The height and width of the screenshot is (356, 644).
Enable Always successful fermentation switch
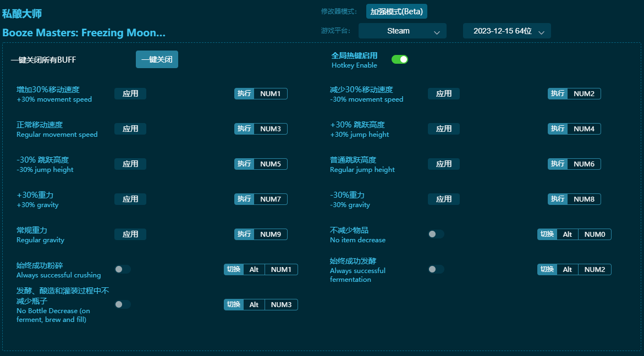point(436,269)
